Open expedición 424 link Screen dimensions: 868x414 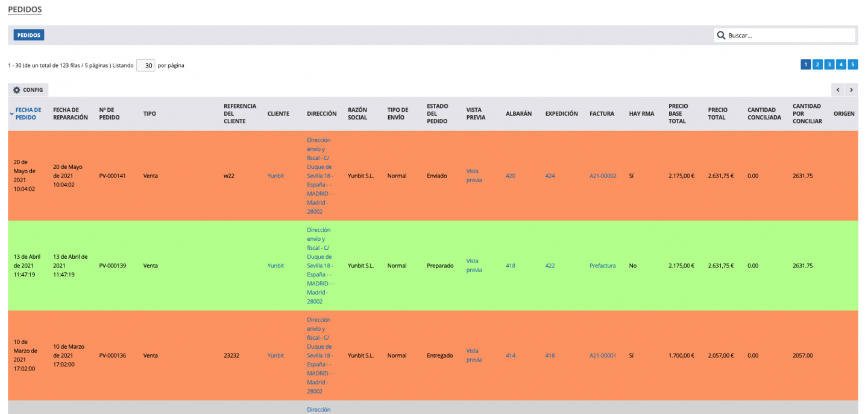tap(550, 176)
